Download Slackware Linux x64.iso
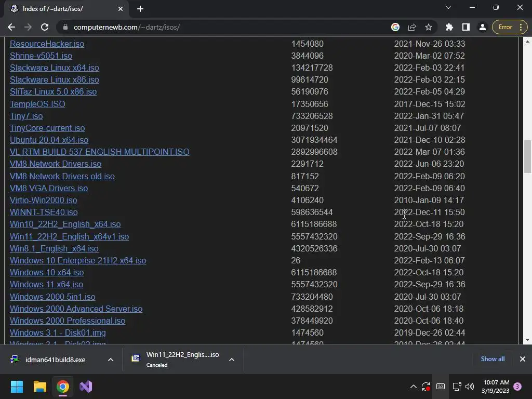This screenshot has width=532, height=399. 54,68
